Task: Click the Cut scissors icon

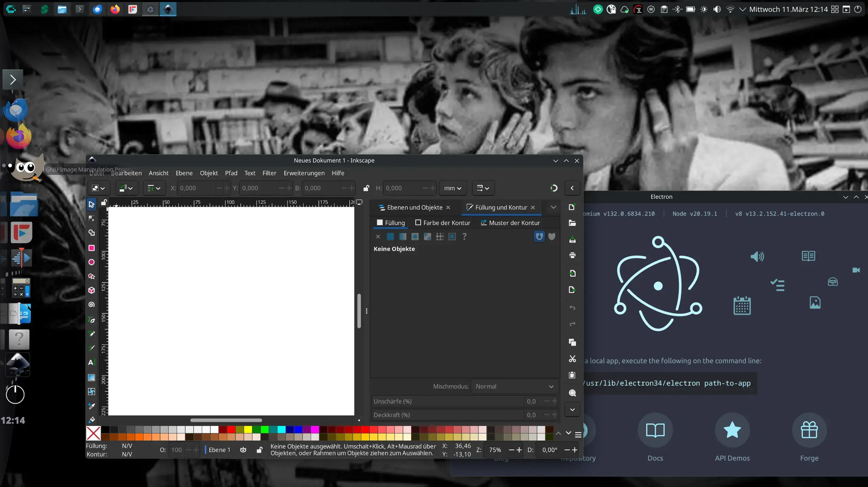Action: tap(572, 359)
